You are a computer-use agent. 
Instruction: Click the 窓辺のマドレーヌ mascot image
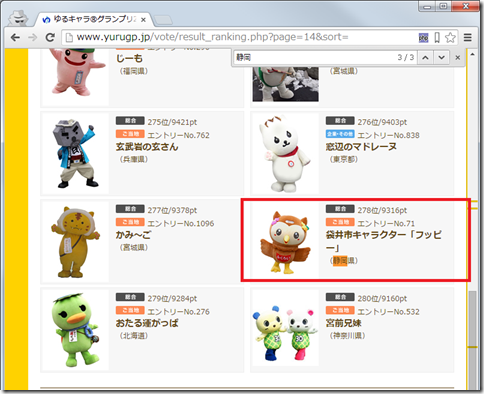285,154
